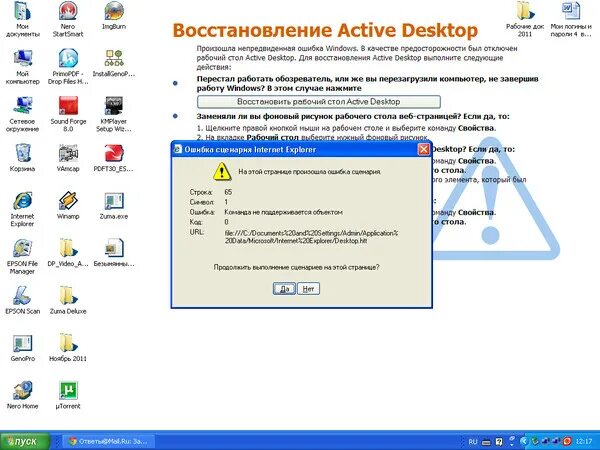This screenshot has width=600, height=450.
Task: Click the yellow warning icon in the dialog
Action: pyautogui.click(x=222, y=171)
